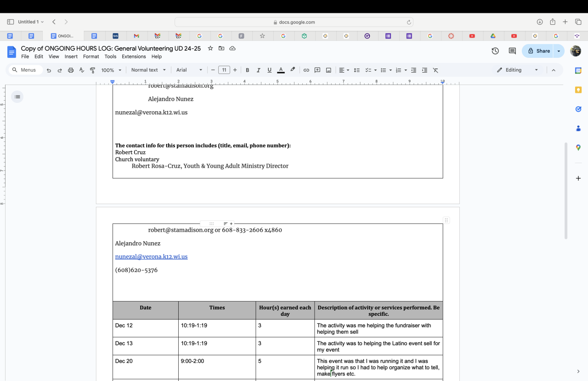Move the document using the folder icon
The image size is (588, 381).
(221, 48)
